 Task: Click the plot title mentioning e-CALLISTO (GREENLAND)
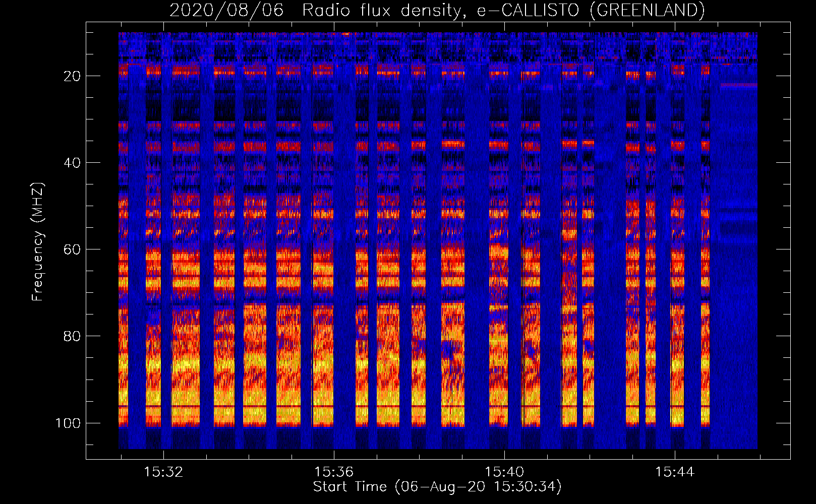point(437,10)
